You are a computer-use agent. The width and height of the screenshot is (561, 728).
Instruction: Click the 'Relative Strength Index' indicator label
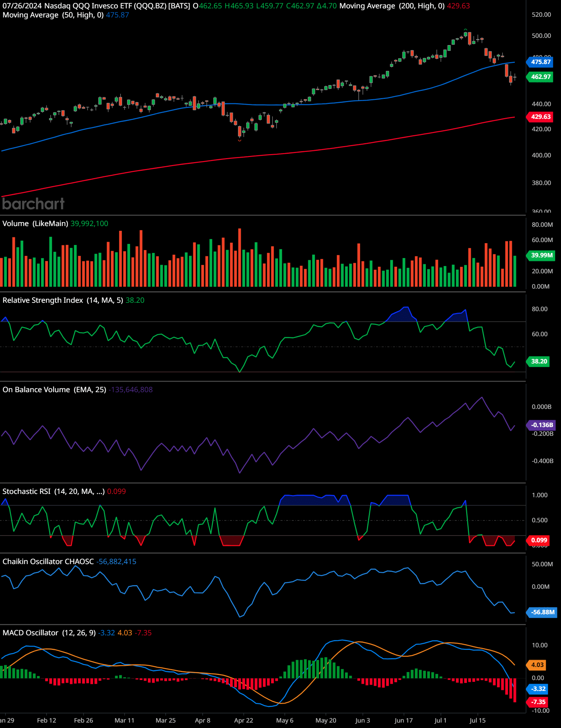tap(43, 300)
